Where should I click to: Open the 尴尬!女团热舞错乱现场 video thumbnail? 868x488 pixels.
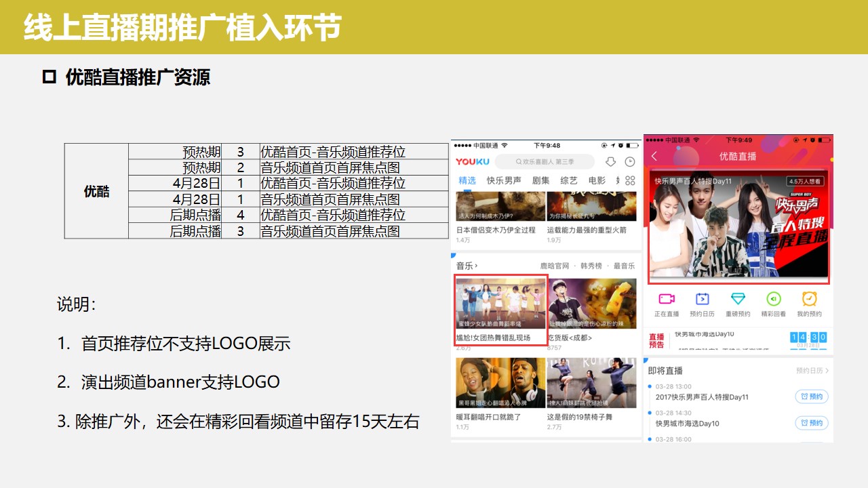coord(501,303)
